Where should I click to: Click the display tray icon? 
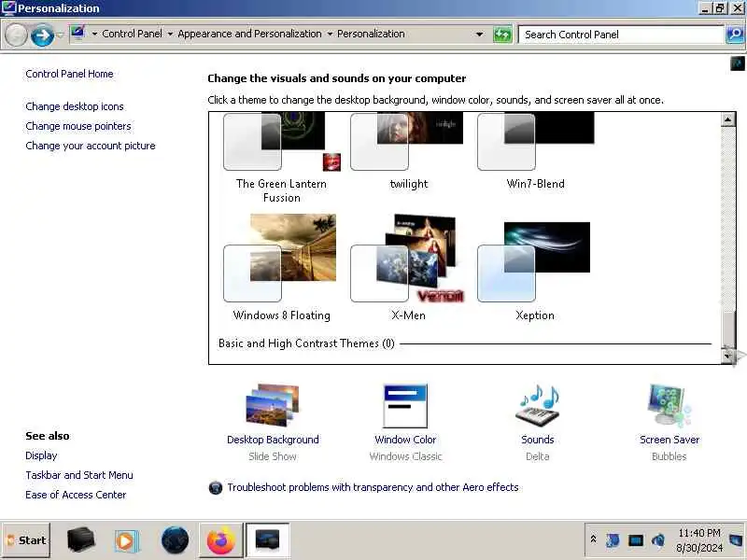(636, 540)
